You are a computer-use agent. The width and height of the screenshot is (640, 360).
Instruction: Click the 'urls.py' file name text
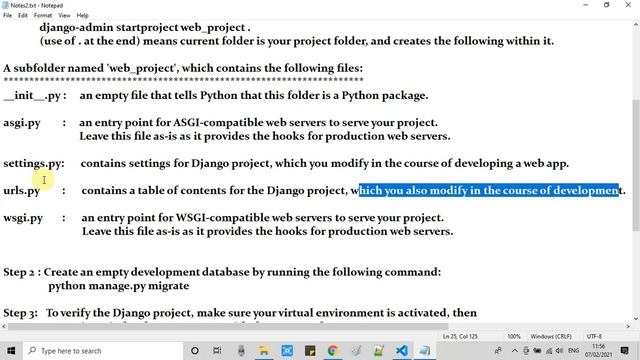(x=22, y=191)
